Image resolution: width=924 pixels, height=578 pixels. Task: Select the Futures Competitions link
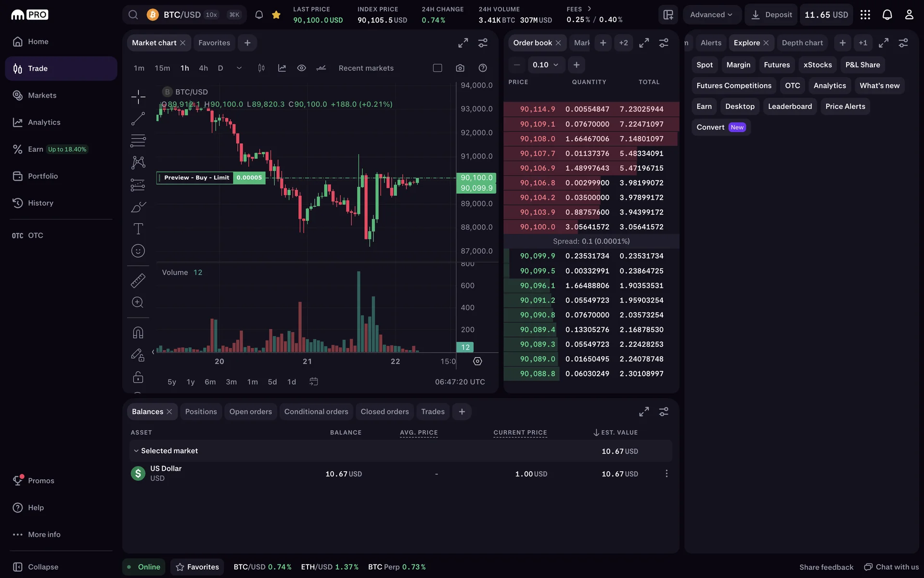tap(733, 86)
